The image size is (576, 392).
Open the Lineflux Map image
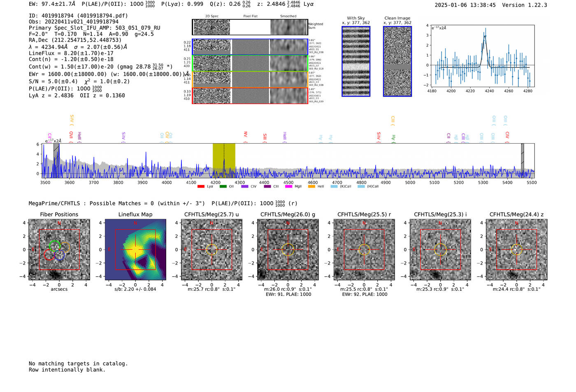(x=135, y=250)
